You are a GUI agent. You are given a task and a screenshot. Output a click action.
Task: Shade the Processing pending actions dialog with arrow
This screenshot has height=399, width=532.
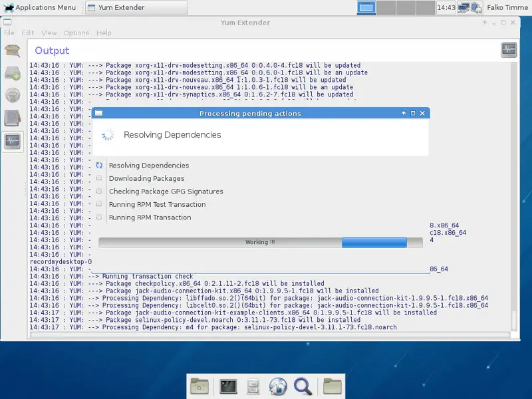click(x=404, y=113)
